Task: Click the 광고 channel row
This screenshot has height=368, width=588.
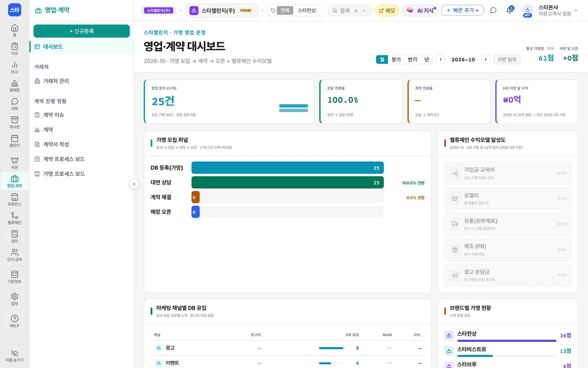Action: pyautogui.click(x=288, y=348)
